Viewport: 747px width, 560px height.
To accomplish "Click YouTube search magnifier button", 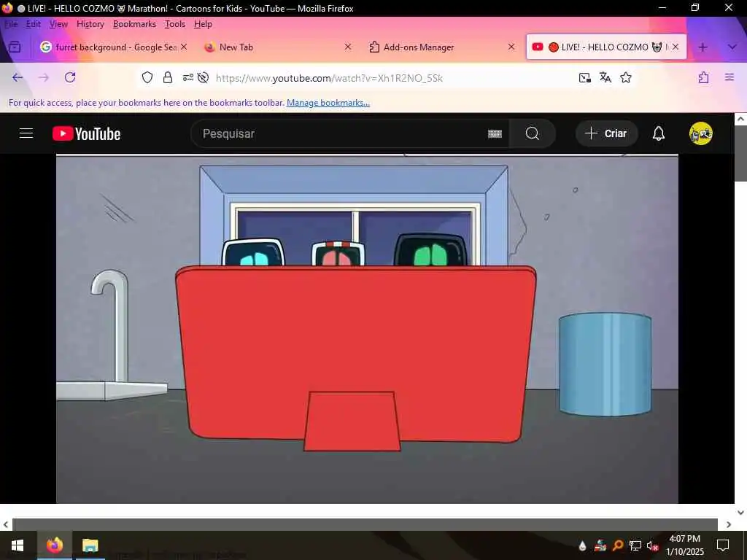I will [x=532, y=134].
